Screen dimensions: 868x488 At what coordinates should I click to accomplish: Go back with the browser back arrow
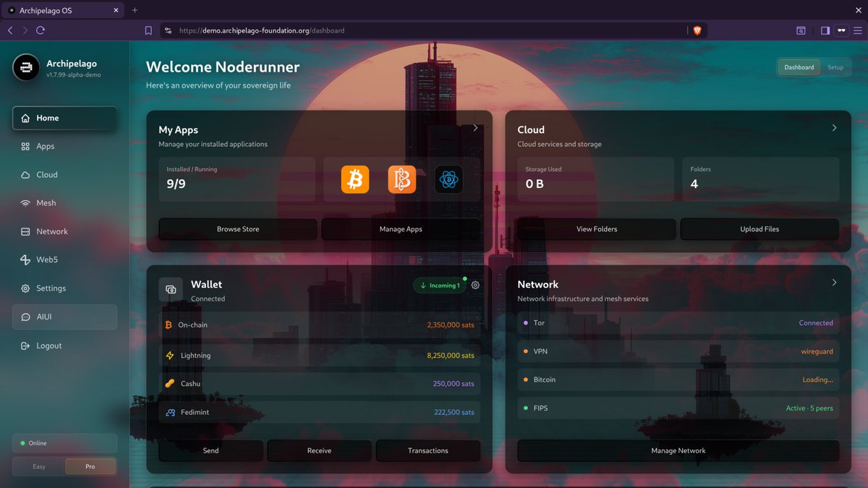[x=10, y=30]
